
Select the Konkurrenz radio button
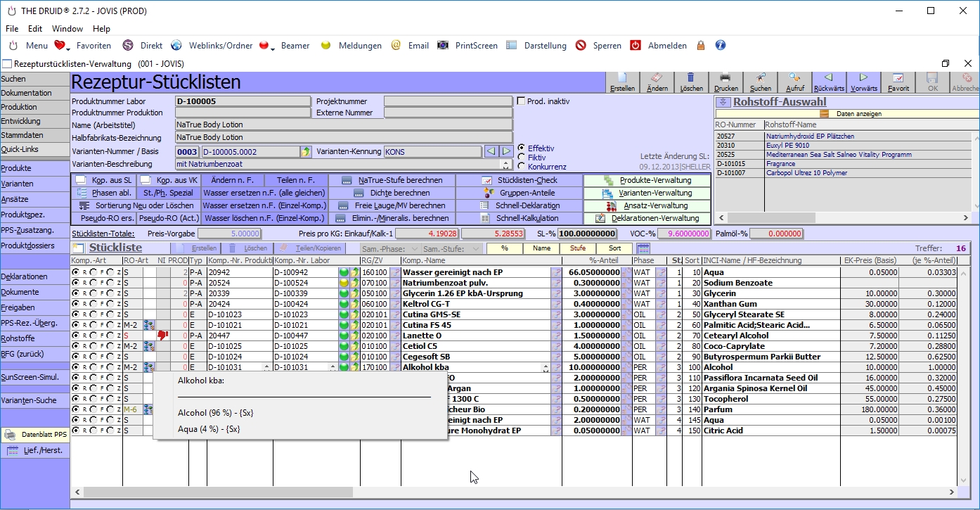point(521,167)
